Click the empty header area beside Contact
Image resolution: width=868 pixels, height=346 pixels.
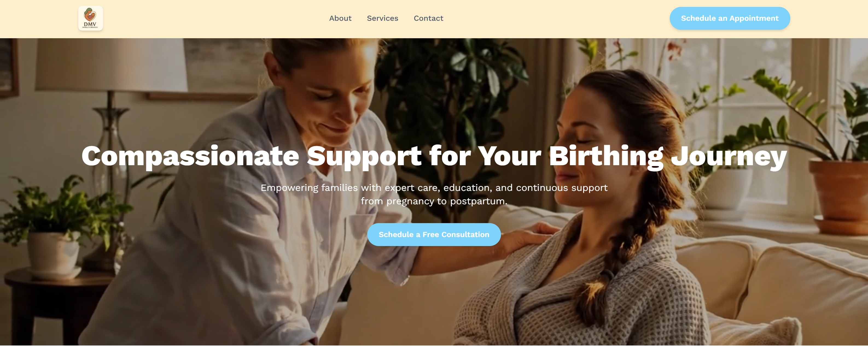556,19
